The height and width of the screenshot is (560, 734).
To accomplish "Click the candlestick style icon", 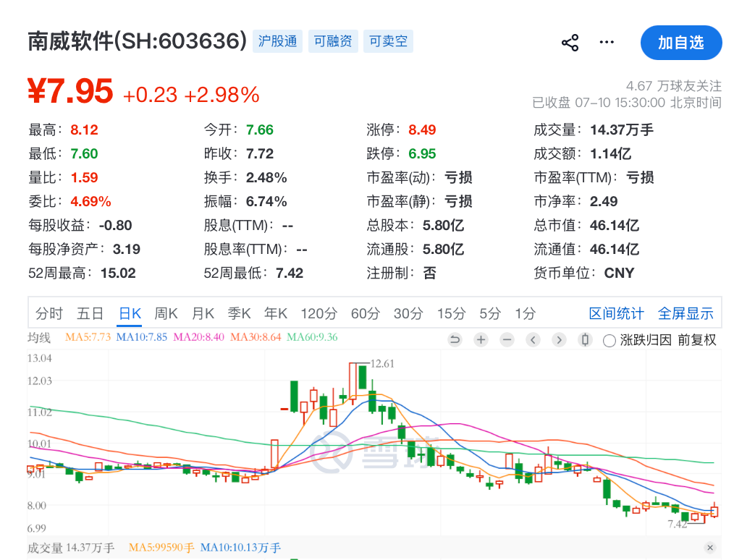I will [x=585, y=339].
